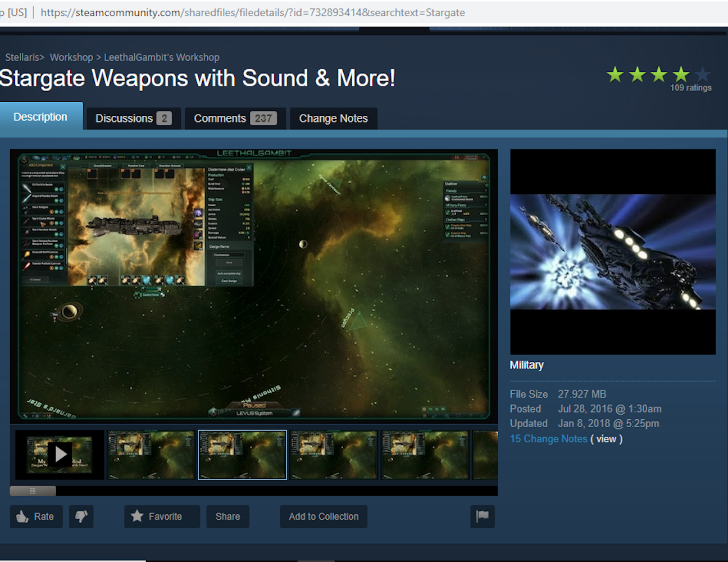The height and width of the screenshot is (562, 728).
Task: Click the thumbs-up Rate button
Action: click(x=36, y=516)
